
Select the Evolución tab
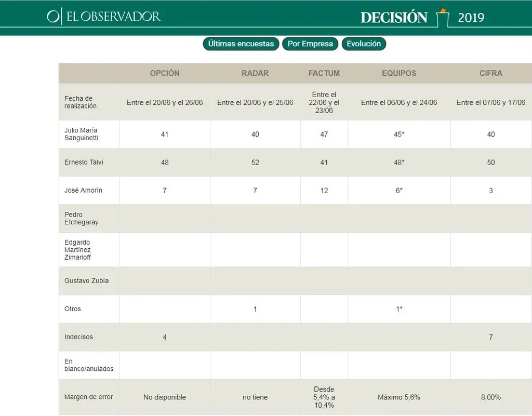[364, 44]
